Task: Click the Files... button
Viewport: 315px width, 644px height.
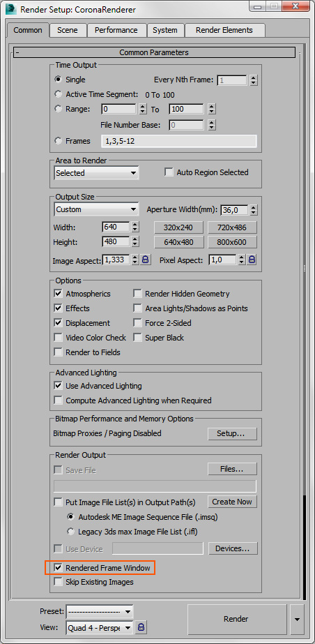Action: pyautogui.click(x=232, y=469)
